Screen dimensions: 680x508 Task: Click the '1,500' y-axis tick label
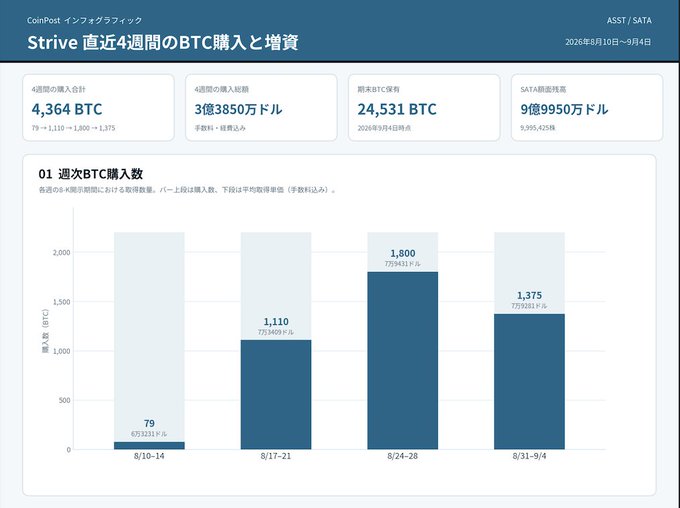tap(62, 302)
